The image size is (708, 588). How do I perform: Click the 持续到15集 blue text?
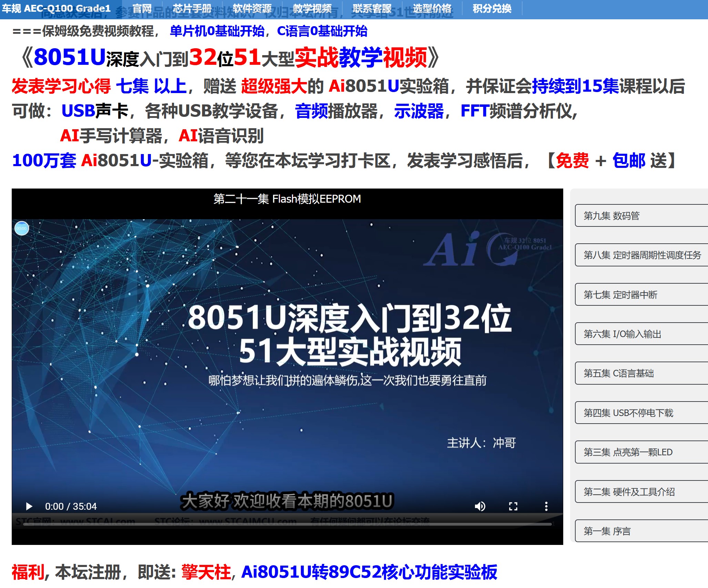[575, 86]
